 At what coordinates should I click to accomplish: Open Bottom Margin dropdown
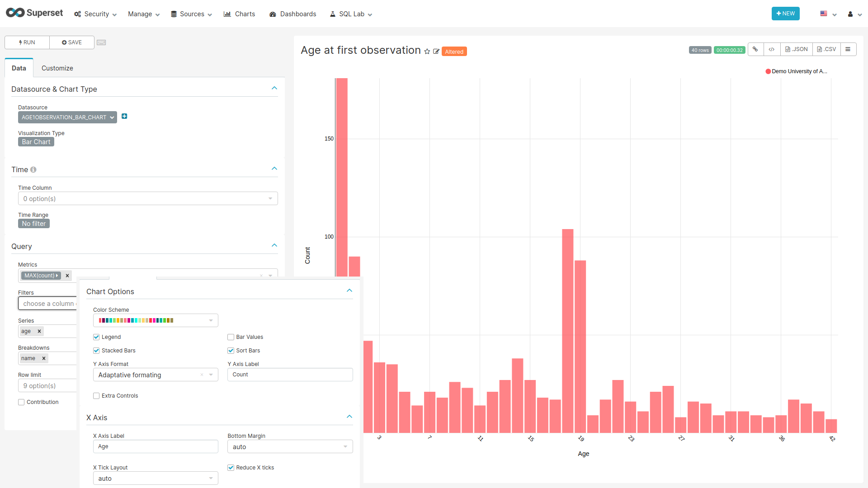coord(290,447)
